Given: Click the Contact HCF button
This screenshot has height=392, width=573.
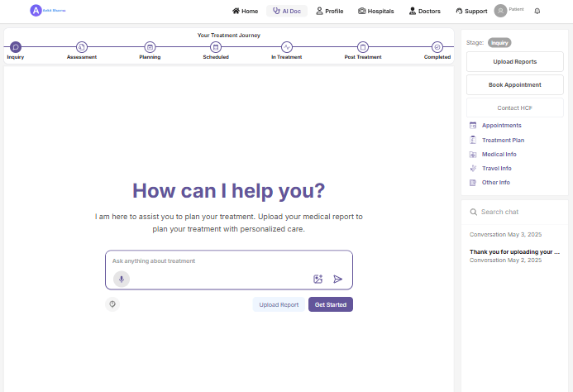Looking at the screenshot, I should (515, 108).
